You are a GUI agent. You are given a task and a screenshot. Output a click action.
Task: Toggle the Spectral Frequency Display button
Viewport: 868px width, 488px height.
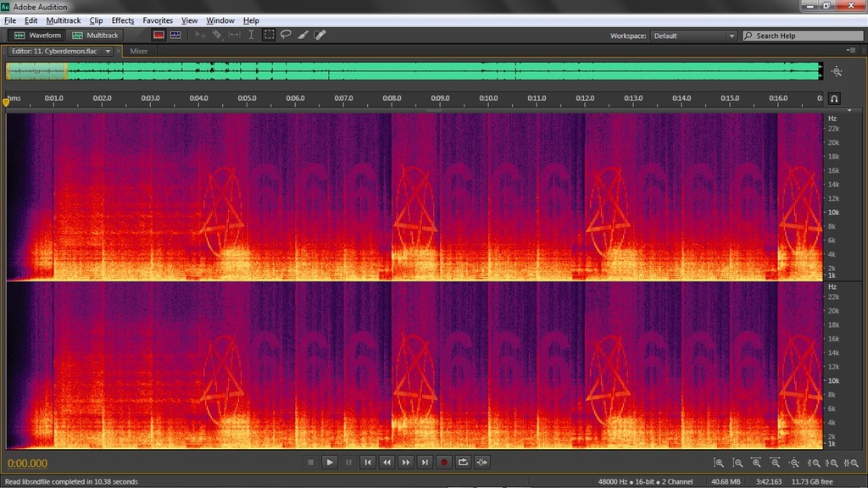coord(159,35)
